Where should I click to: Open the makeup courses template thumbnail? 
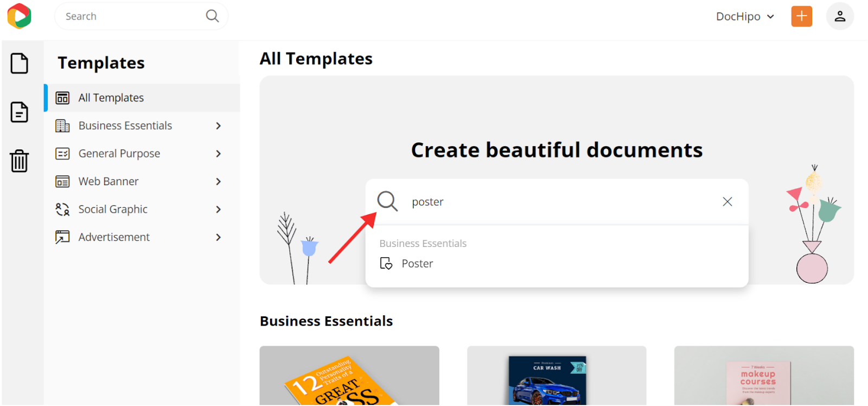click(x=764, y=376)
